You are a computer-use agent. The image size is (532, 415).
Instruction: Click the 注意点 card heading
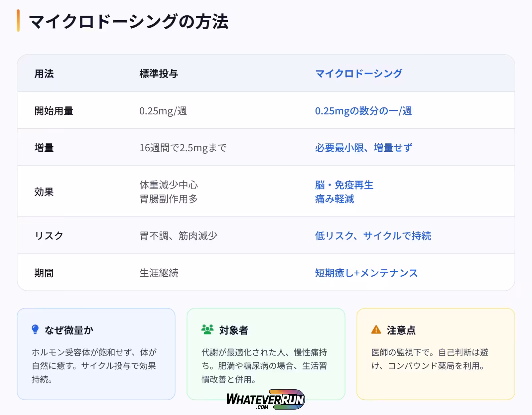(401, 330)
